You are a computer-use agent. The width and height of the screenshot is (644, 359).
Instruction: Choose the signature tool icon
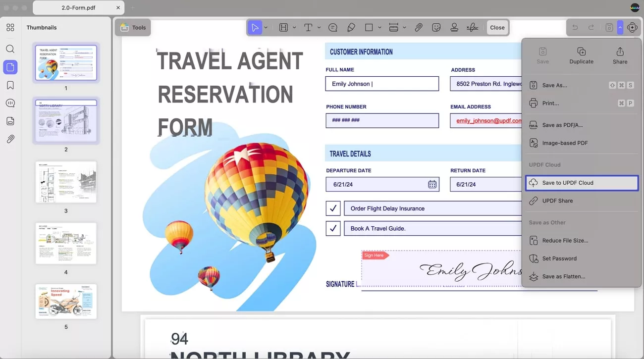[x=473, y=28]
